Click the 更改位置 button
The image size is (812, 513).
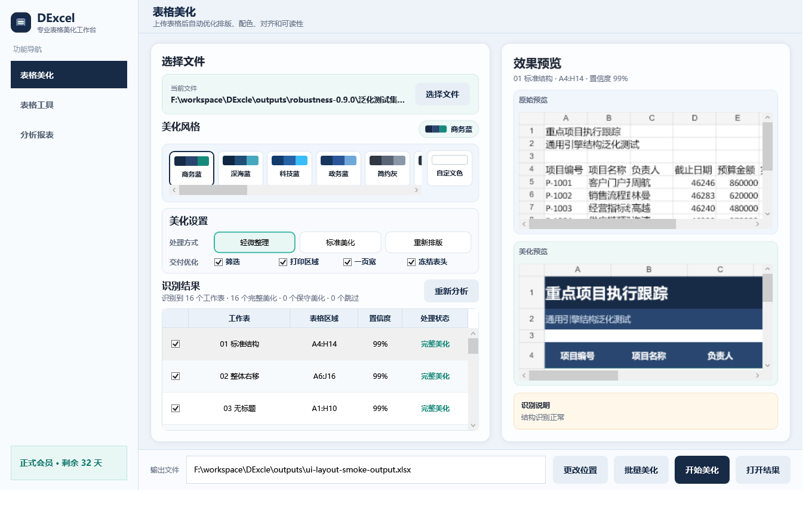tap(580, 470)
